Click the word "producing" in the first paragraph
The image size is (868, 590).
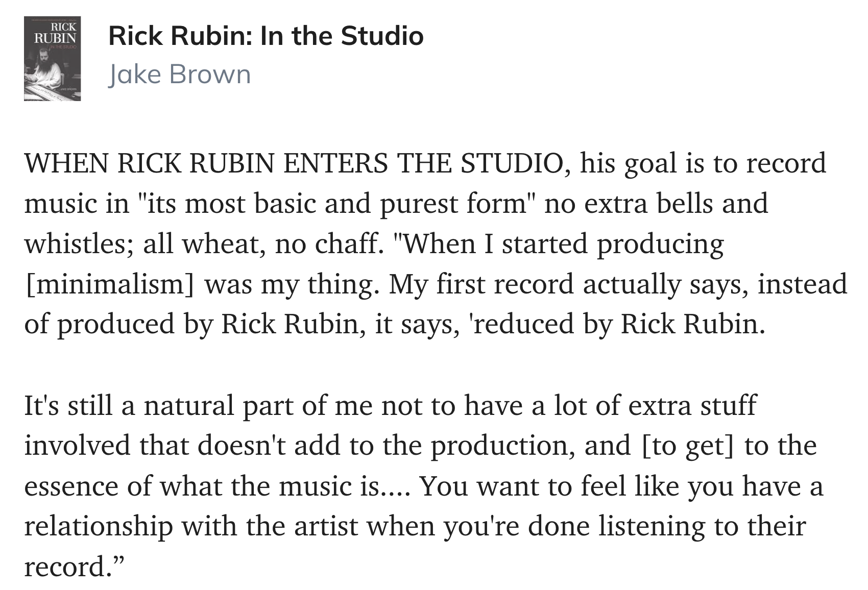(660, 244)
